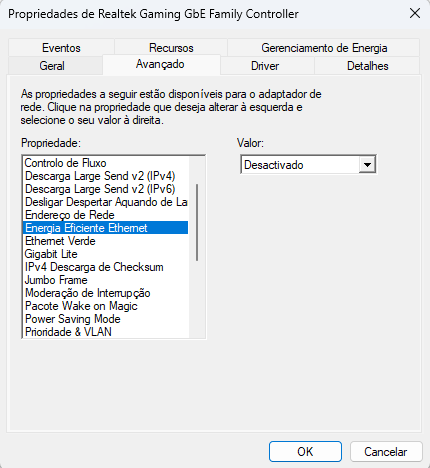
Task: Click the property list scrollbar thumb
Action: click(x=197, y=222)
